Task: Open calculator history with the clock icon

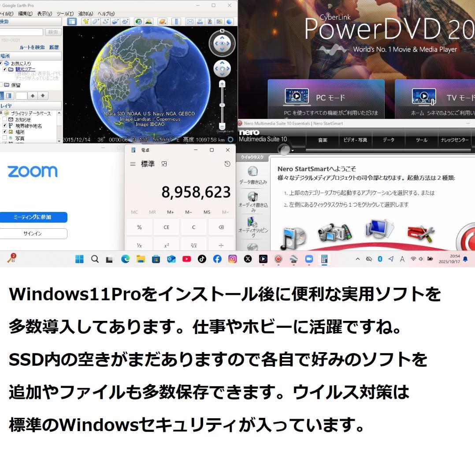Action: tap(227, 164)
